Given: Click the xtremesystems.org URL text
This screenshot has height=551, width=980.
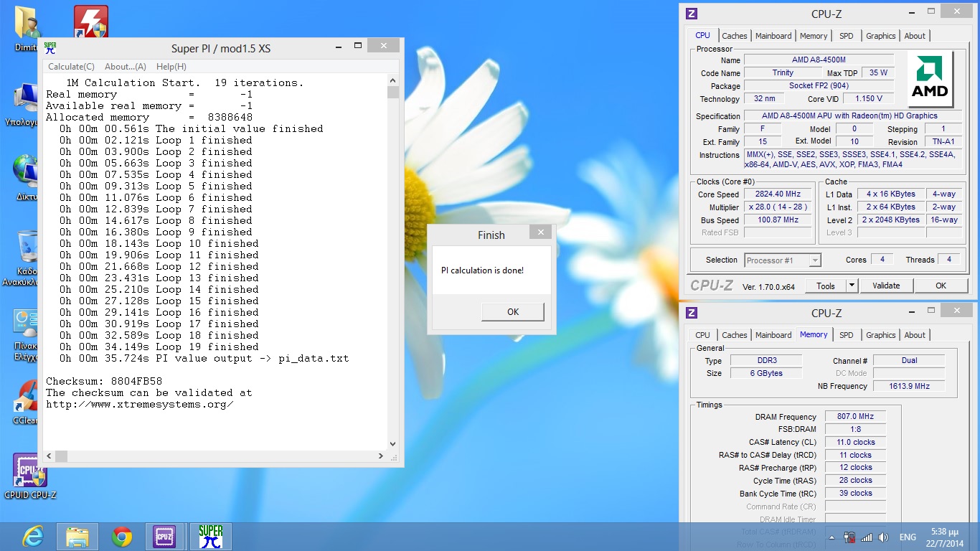Looking at the screenshot, I should coord(140,404).
